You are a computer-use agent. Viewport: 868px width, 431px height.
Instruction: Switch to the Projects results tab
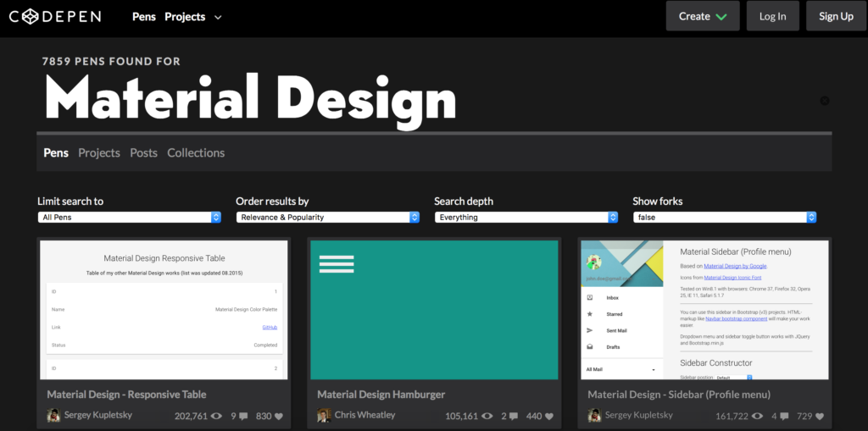tap(99, 152)
